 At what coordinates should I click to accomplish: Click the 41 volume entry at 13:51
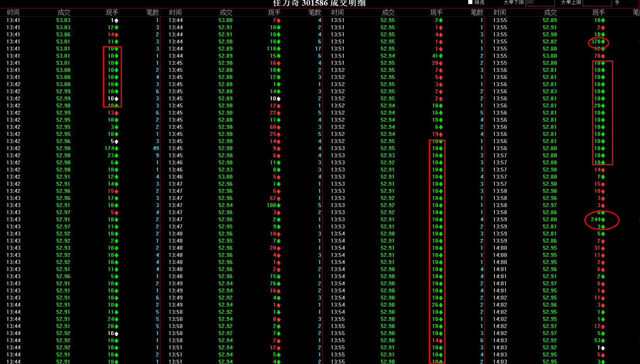coord(437,56)
